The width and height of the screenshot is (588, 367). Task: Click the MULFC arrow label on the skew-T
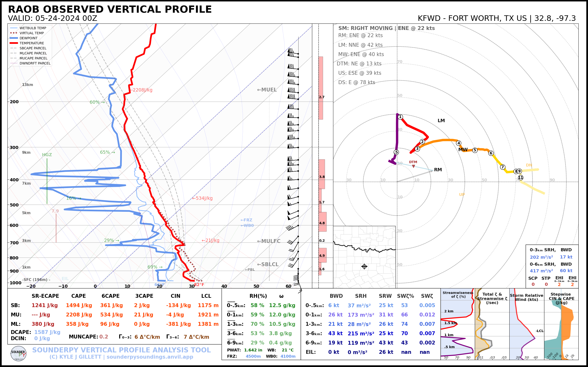[x=269, y=241]
